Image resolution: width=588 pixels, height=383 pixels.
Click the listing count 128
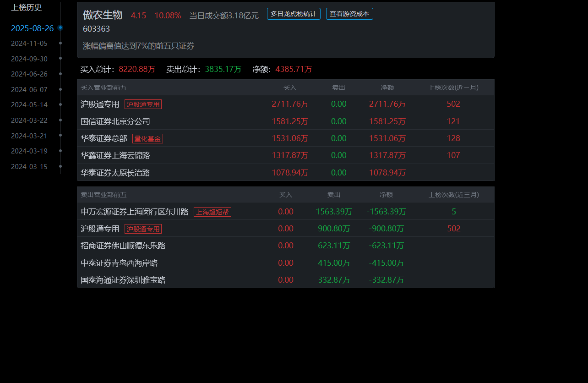(453, 138)
